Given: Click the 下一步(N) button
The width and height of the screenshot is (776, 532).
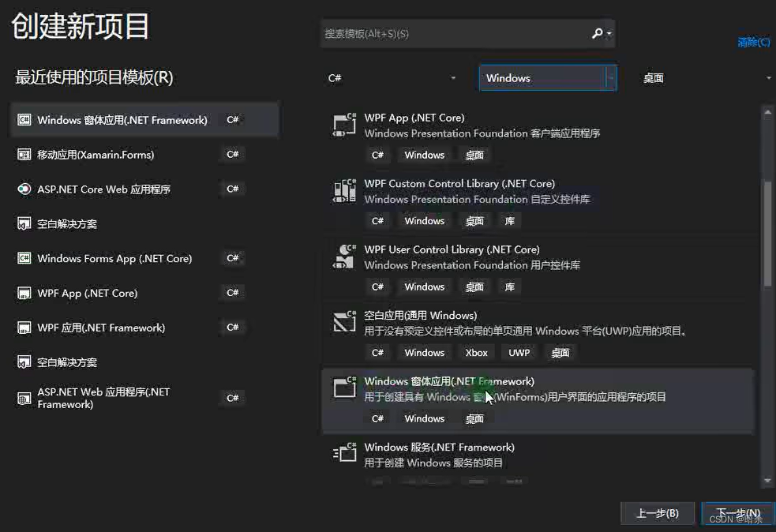Looking at the screenshot, I should pos(732,513).
